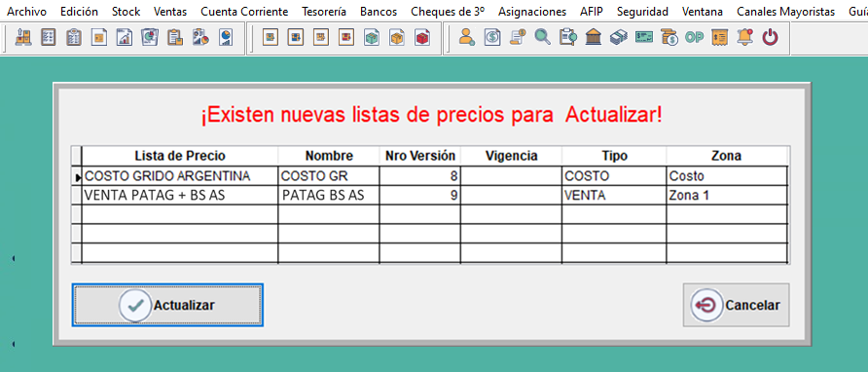
Task: Open the Cuenta Corriente menu
Action: point(244,12)
